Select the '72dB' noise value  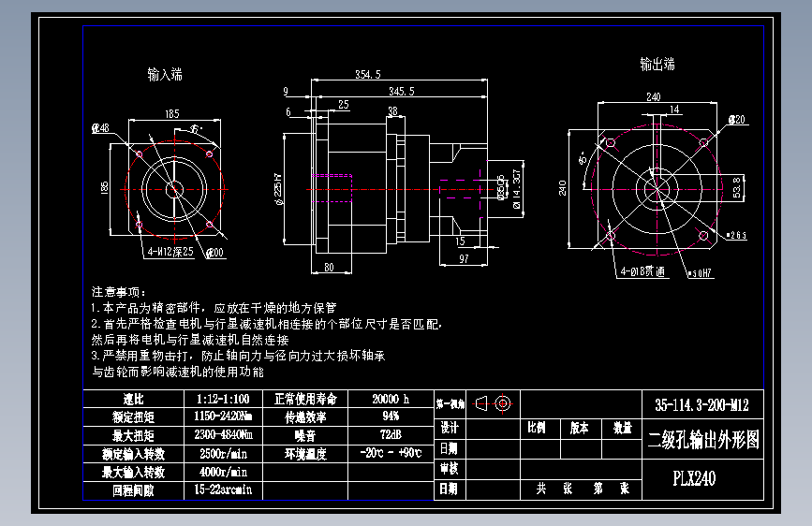391,435
